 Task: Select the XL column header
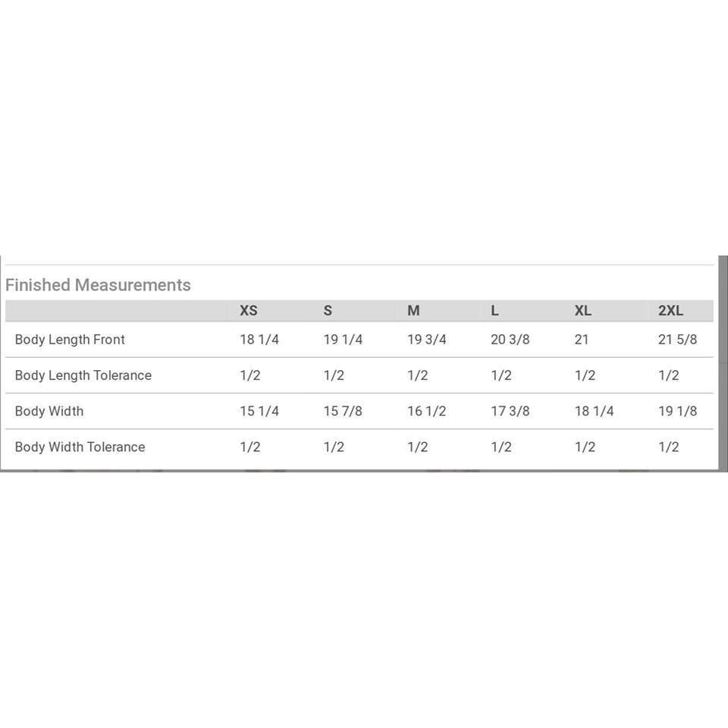point(582,310)
